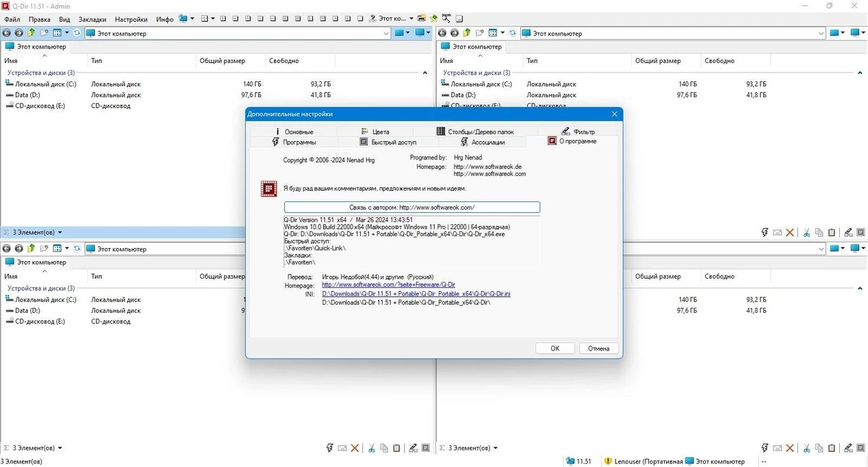Select Локальный диск (C:) in top-left pane
Screen dimensions: 868x467
pos(41,84)
